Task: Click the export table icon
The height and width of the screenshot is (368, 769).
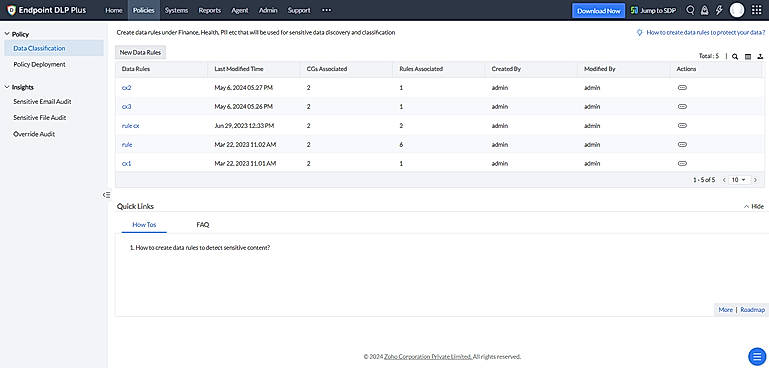Action: tap(760, 56)
